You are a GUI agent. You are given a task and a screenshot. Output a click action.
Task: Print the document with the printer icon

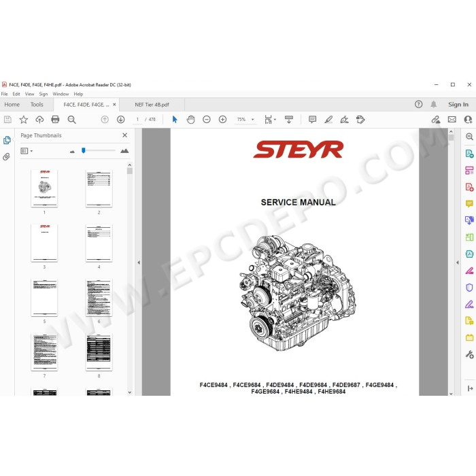pyautogui.click(x=55, y=120)
